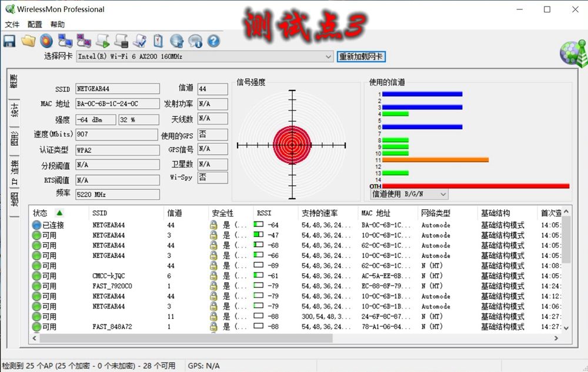Click the green sort arrow in status column

point(59,213)
